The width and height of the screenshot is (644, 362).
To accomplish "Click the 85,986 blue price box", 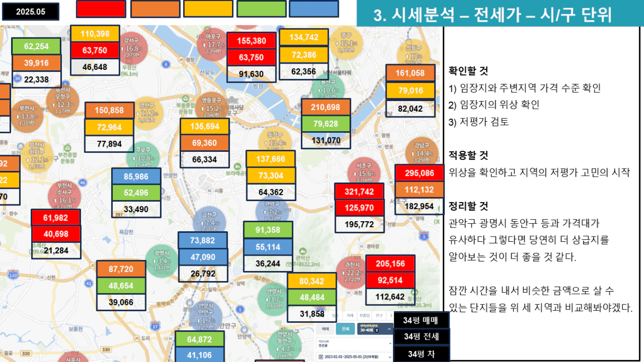I will coord(136,176).
